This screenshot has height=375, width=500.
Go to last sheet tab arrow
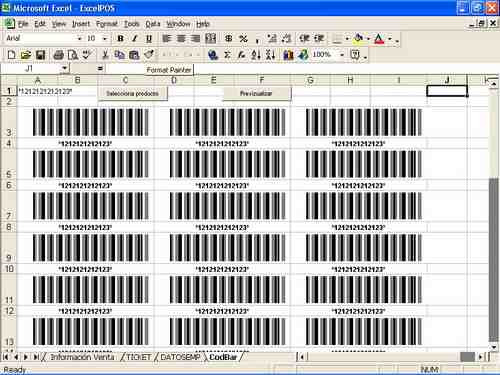tap(36, 357)
